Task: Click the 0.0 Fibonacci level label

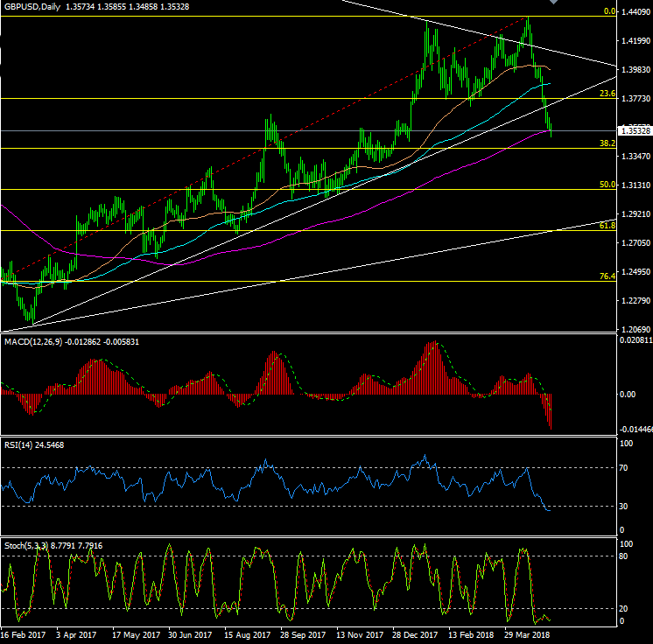Action: (x=610, y=12)
